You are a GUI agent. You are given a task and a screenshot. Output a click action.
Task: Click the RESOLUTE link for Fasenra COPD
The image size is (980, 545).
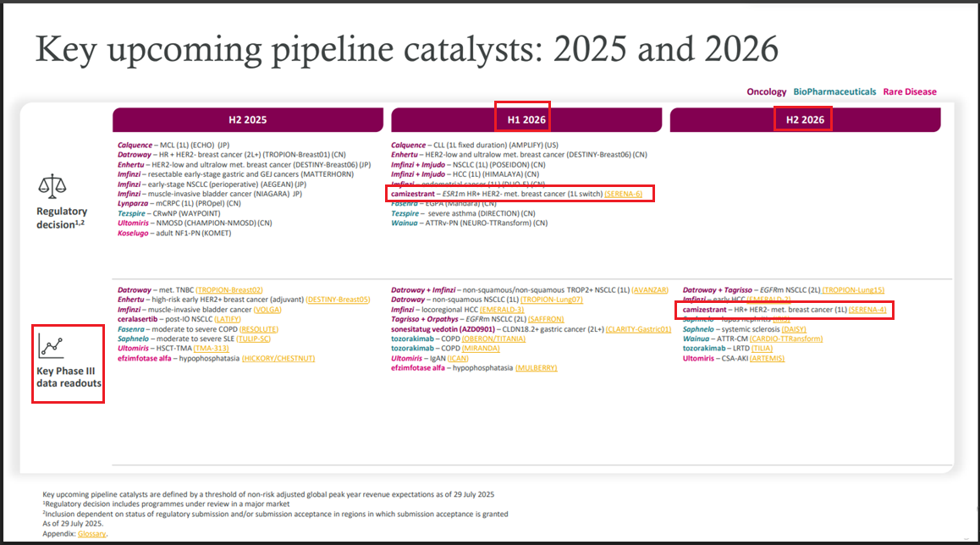pyautogui.click(x=259, y=329)
